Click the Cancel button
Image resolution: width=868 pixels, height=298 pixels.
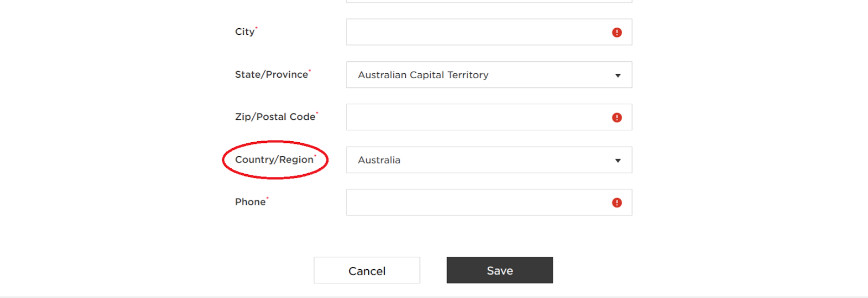pos(367,270)
